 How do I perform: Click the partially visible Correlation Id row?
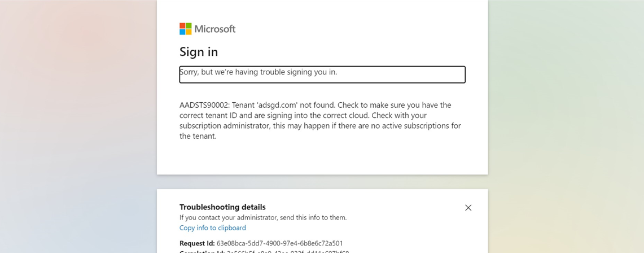[264, 252]
